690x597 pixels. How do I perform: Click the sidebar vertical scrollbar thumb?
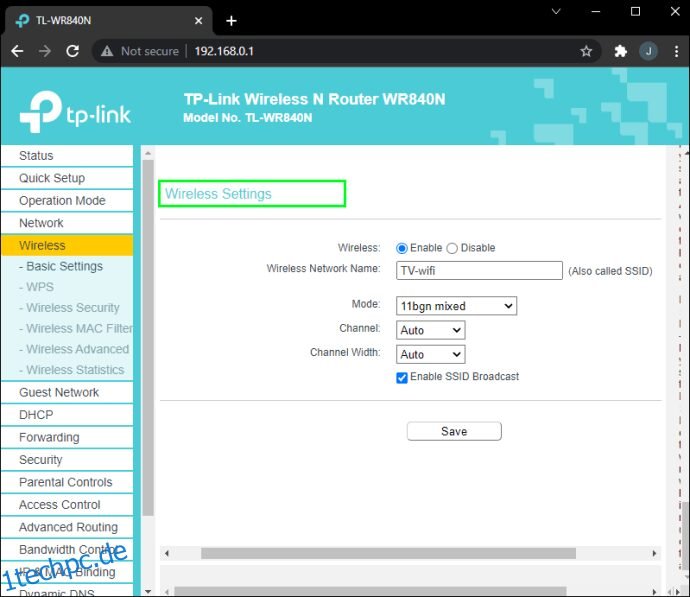click(x=148, y=337)
